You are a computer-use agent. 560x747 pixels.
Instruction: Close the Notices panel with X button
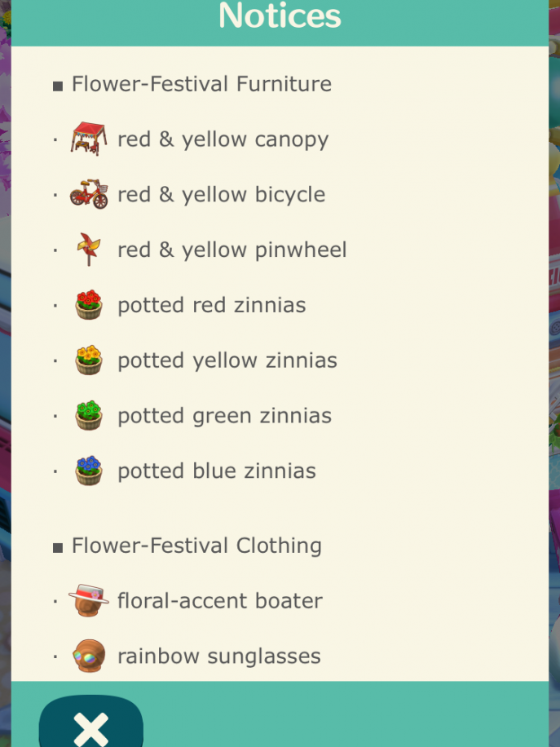pyautogui.click(x=90, y=727)
